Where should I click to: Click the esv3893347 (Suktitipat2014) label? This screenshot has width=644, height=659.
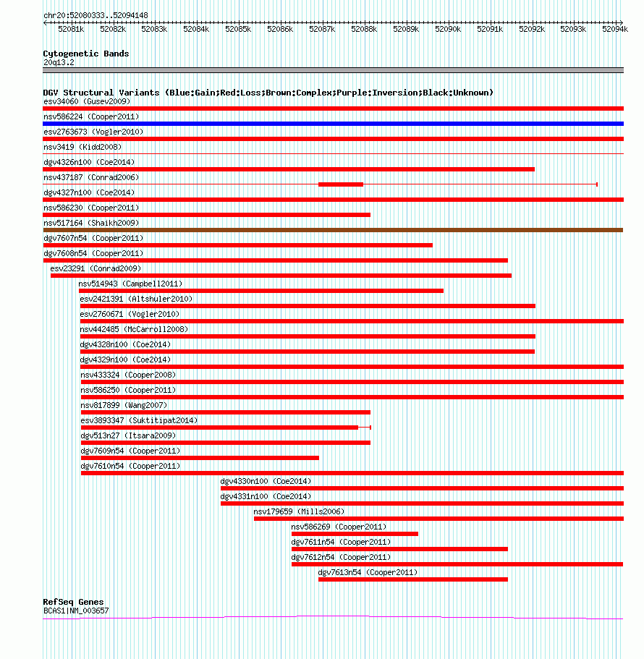(x=139, y=420)
